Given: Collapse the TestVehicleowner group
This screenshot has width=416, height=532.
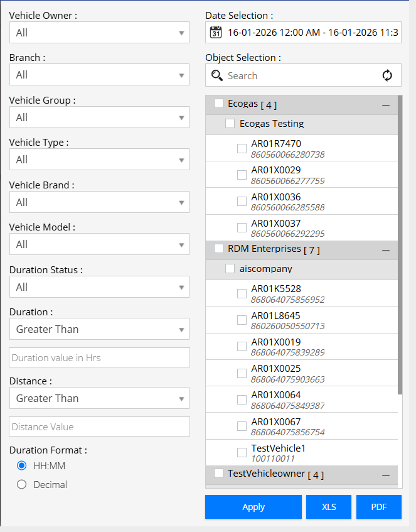Looking at the screenshot, I should (x=386, y=475).
